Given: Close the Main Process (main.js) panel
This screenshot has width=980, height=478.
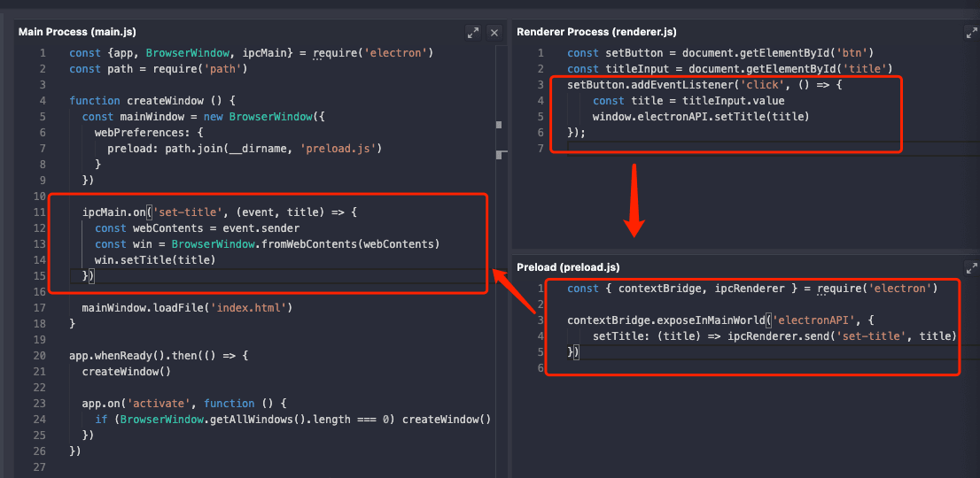Looking at the screenshot, I should [494, 33].
